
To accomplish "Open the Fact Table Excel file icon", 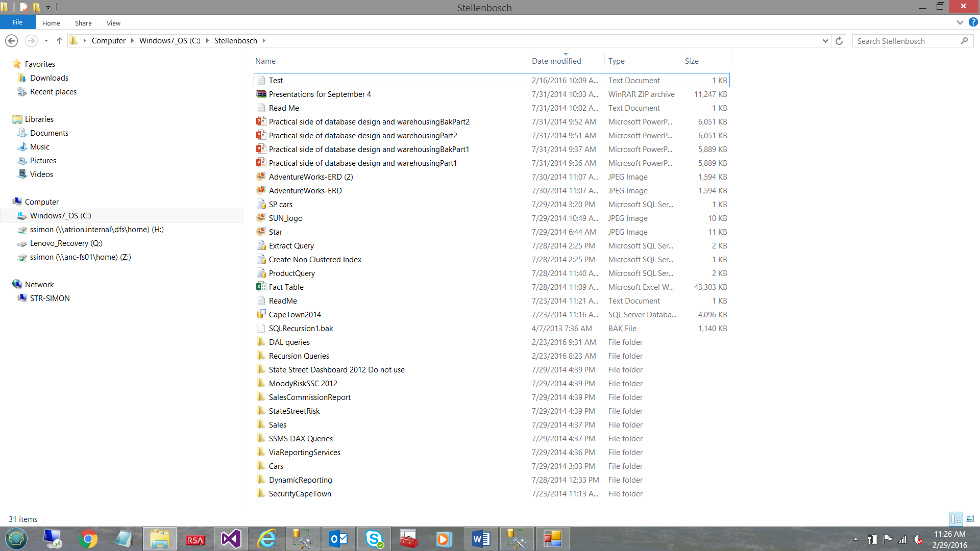I will (x=261, y=287).
